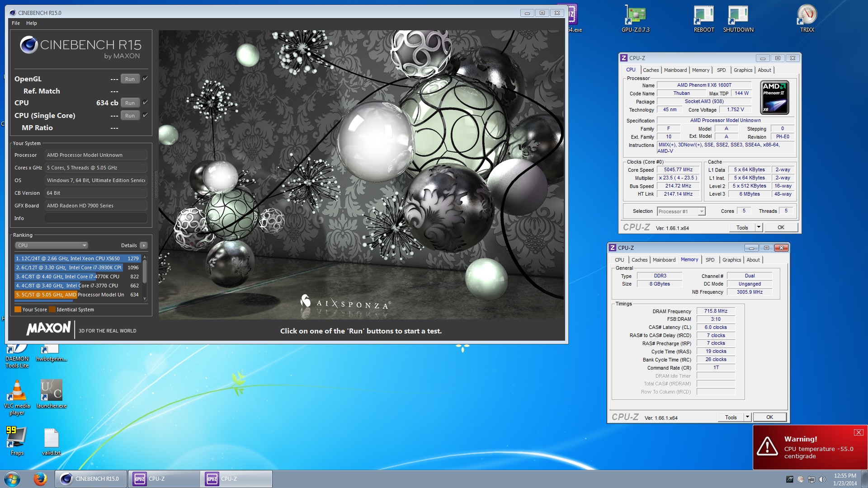868x488 pixels.
Task: Click OK in lower CPU-Z Memory window
Action: 769,417
